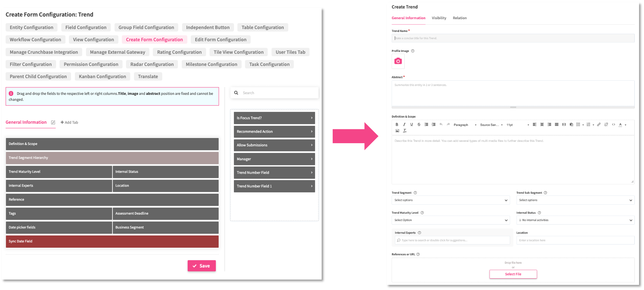Upload a profile image via the camera icon

[398, 61]
